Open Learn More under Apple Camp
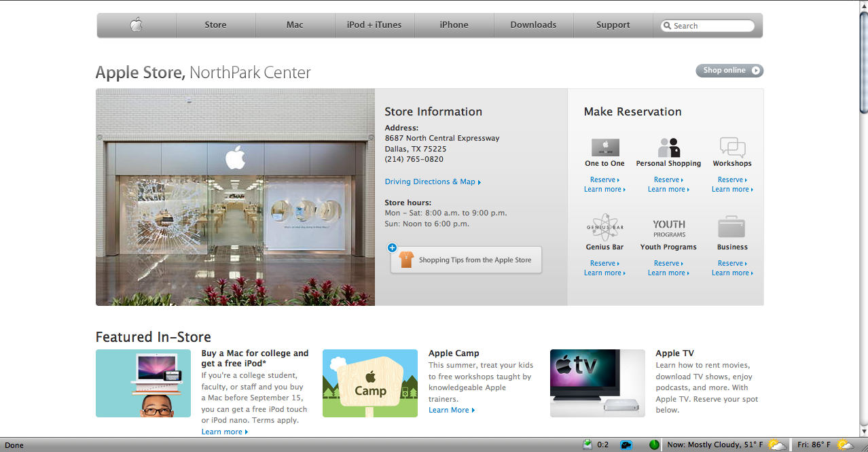 [x=452, y=411]
